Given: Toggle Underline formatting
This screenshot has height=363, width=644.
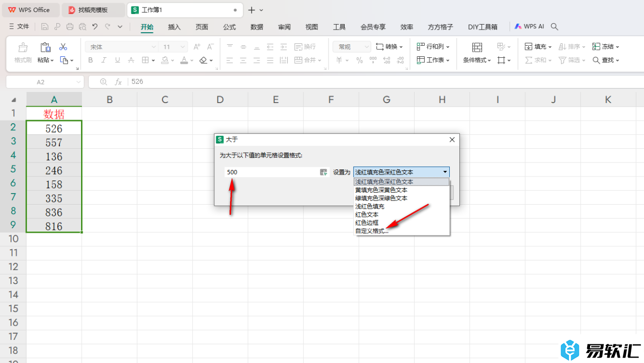Looking at the screenshot, I should (117, 60).
